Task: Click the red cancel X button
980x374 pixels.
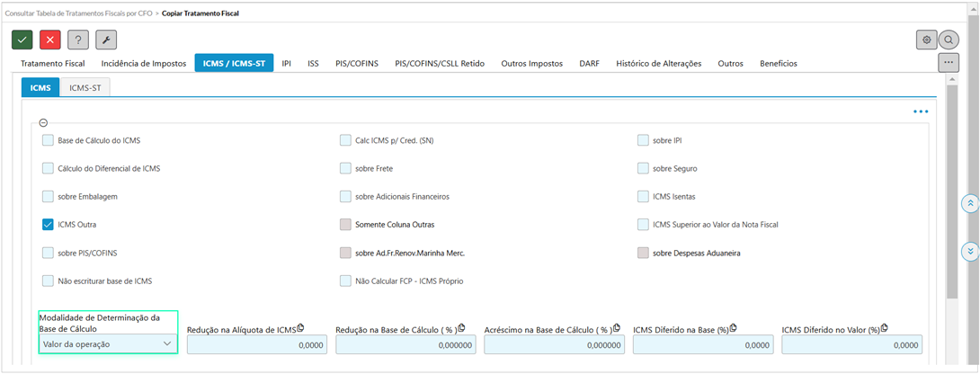Action: click(x=50, y=40)
